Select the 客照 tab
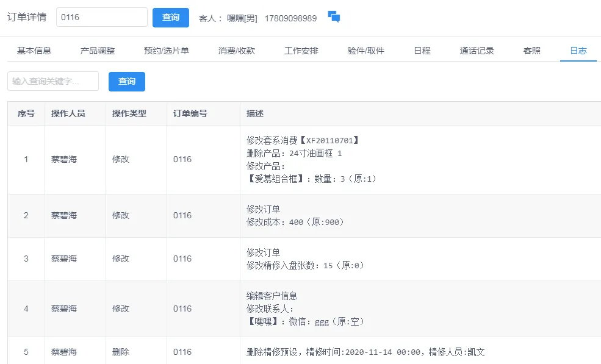Screen dimensions: 601x364 [x=532, y=51]
